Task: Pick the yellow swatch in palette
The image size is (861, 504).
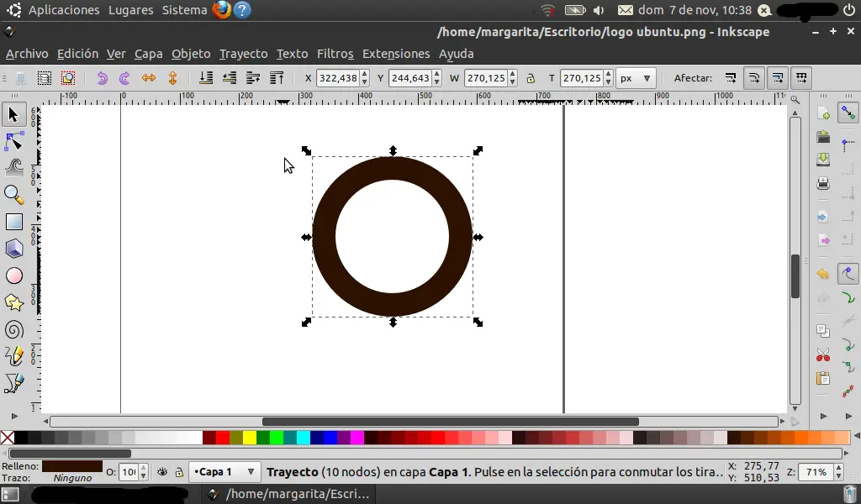Action: (250, 438)
